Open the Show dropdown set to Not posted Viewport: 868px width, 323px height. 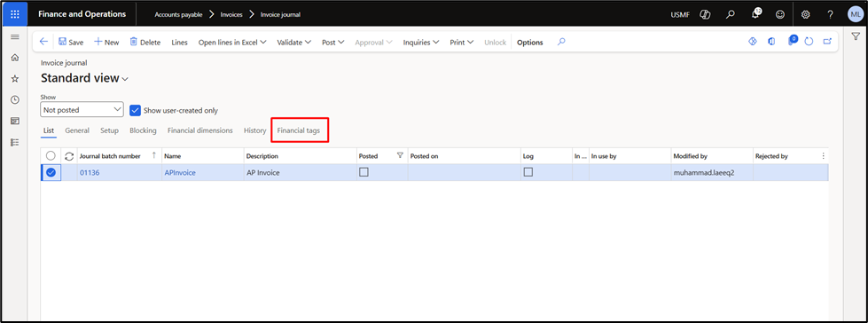click(82, 110)
